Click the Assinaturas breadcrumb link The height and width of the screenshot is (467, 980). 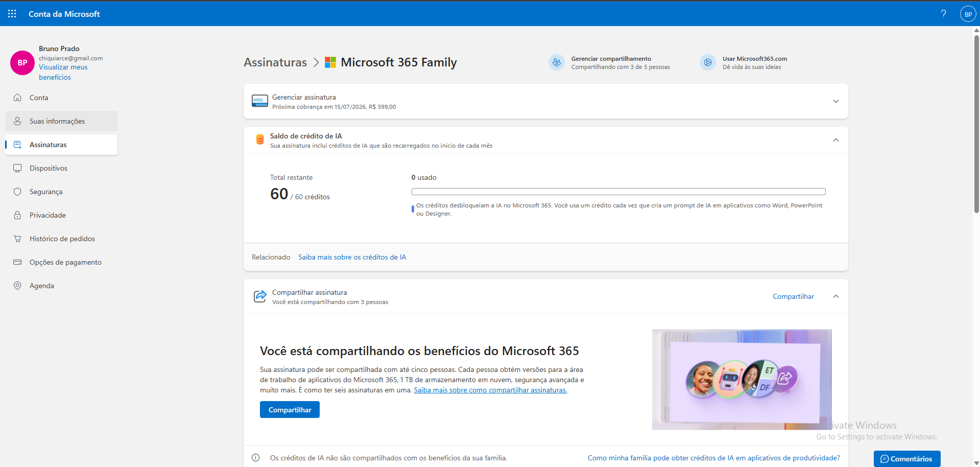(x=275, y=62)
